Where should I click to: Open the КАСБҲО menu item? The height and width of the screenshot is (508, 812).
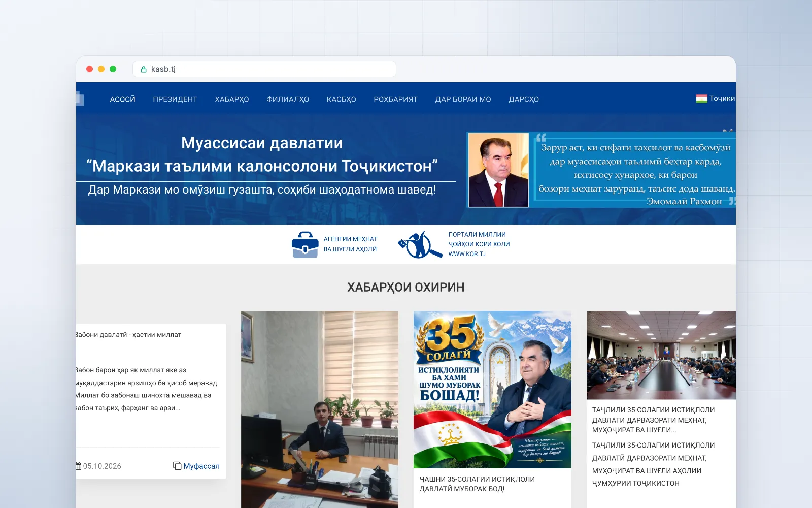click(342, 99)
